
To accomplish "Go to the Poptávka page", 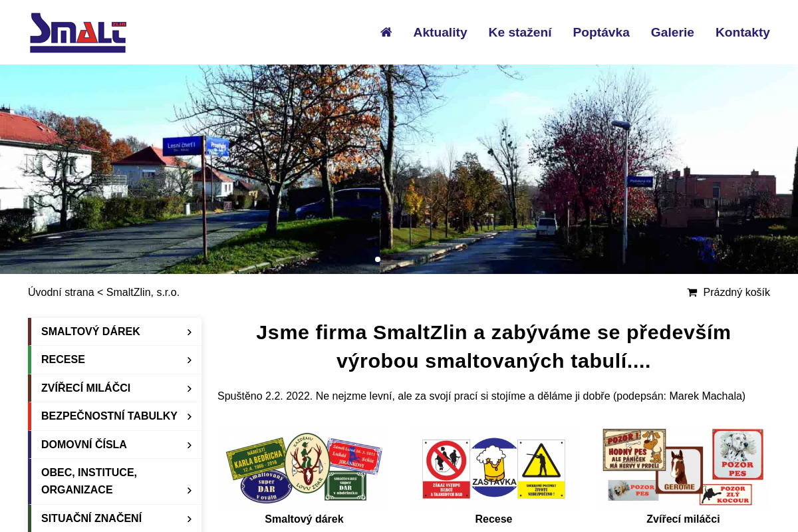I will click(x=601, y=32).
